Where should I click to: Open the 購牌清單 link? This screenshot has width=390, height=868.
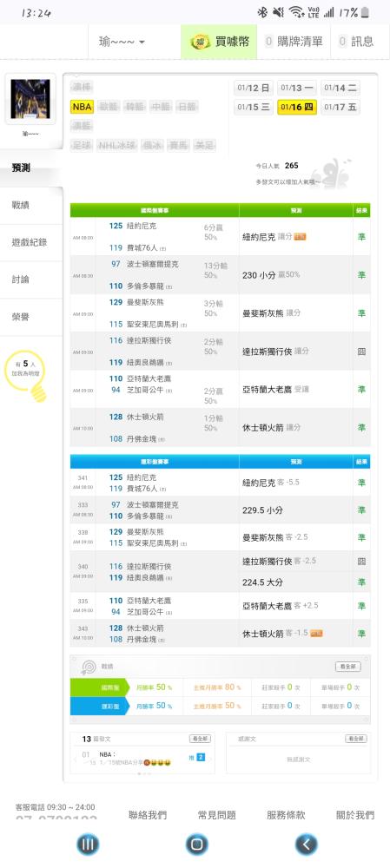click(294, 42)
